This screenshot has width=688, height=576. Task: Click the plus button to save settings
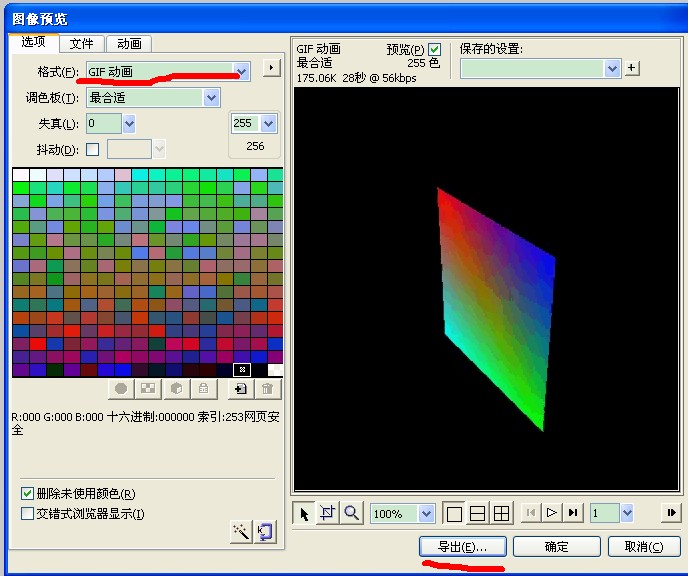click(631, 68)
